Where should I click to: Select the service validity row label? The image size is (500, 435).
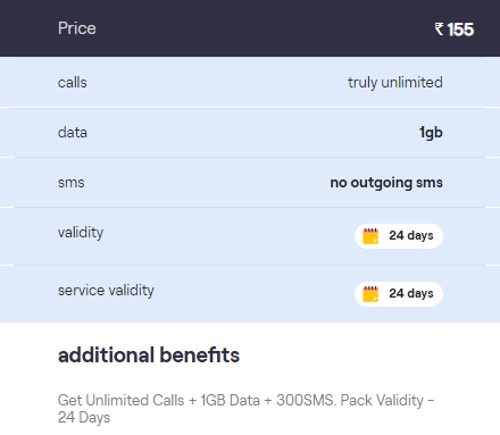[106, 291]
